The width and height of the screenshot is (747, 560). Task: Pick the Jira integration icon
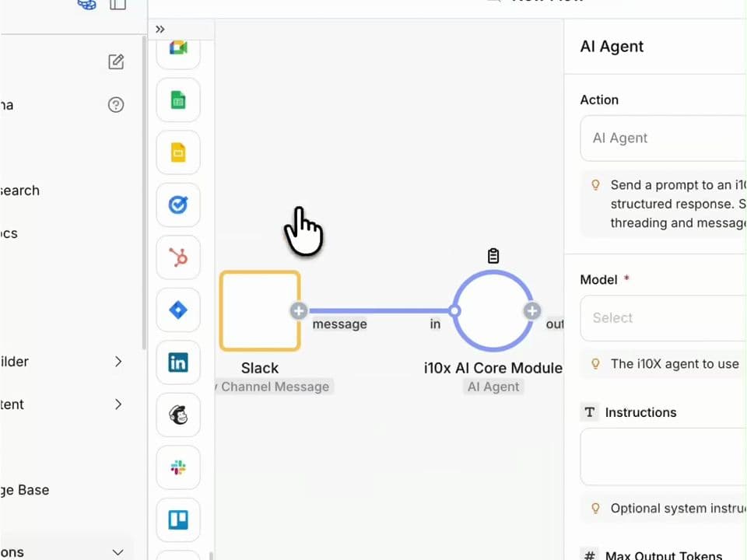click(x=178, y=310)
